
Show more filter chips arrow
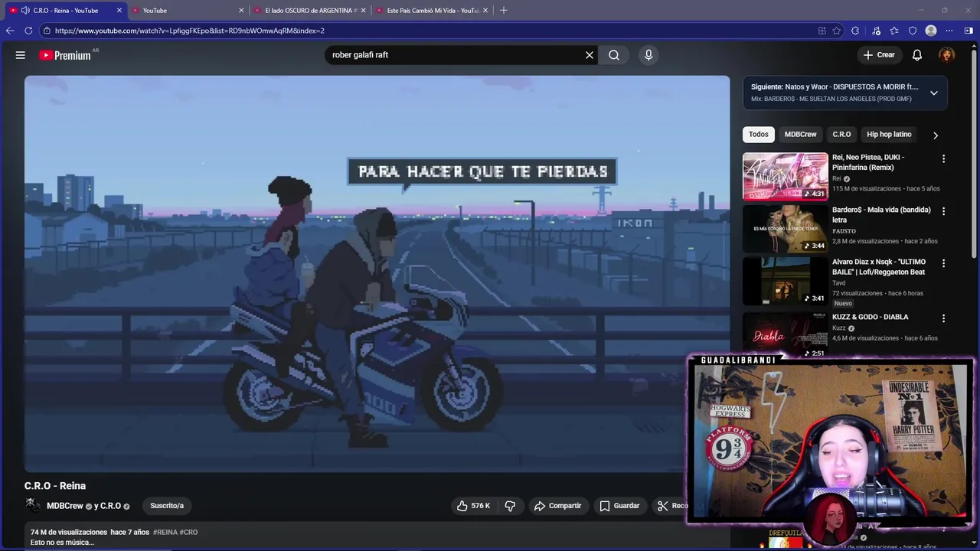pyautogui.click(x=935, y=135)
